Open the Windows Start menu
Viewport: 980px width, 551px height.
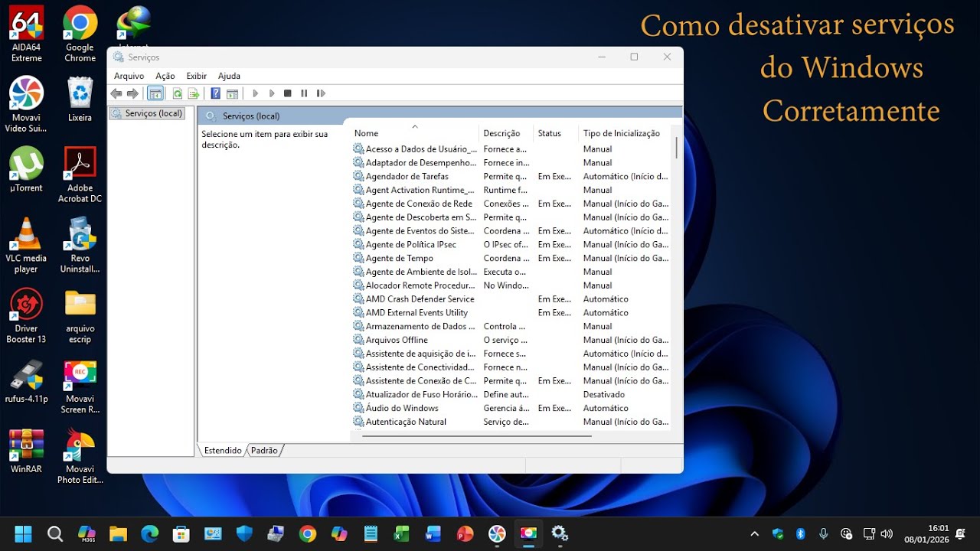pyautogui.click(x=24, y=533)
